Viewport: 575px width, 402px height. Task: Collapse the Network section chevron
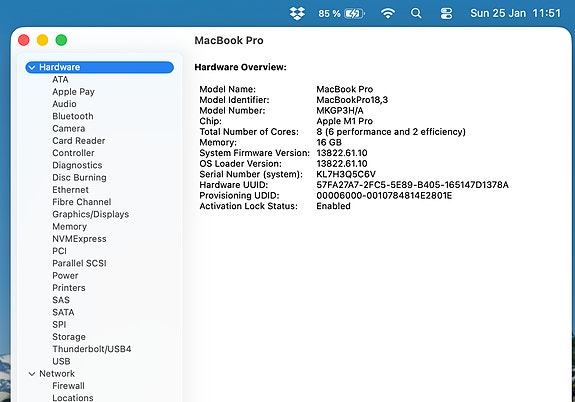pos(32,374)
